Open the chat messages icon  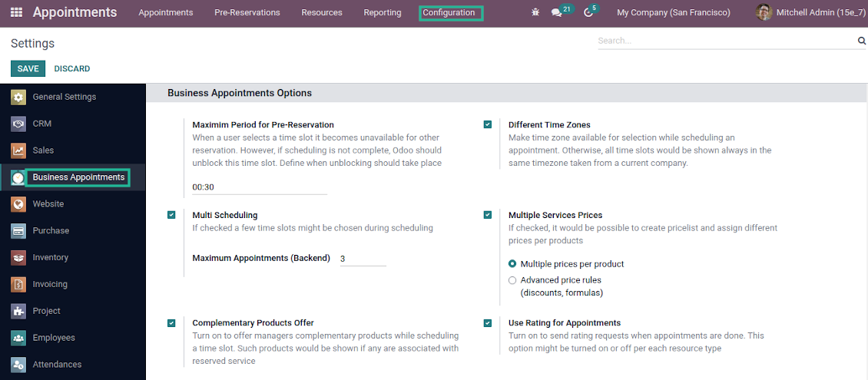click(557, 13)
